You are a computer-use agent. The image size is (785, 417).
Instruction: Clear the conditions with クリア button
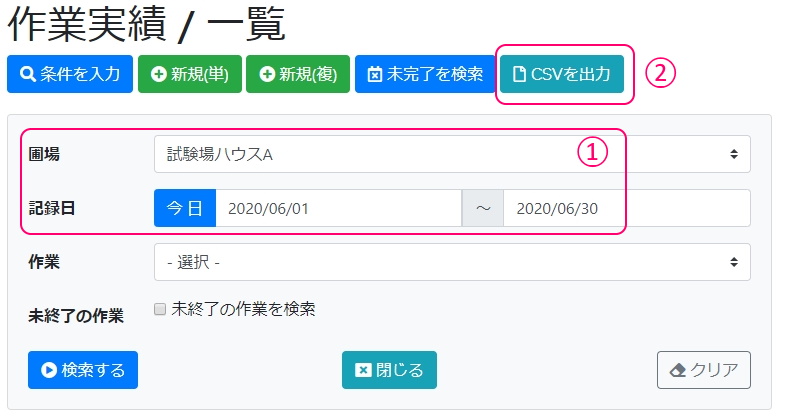click(703, 370)
